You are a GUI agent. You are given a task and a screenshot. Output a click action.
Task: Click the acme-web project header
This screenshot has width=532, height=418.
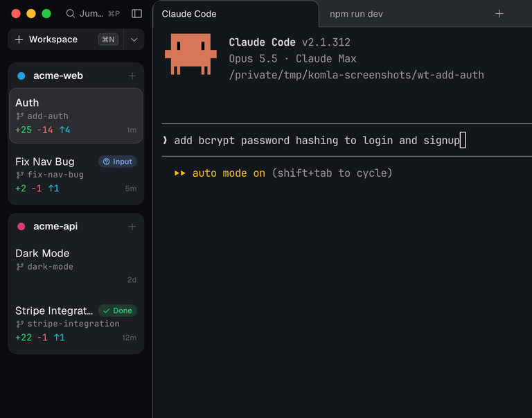[76, 76]
